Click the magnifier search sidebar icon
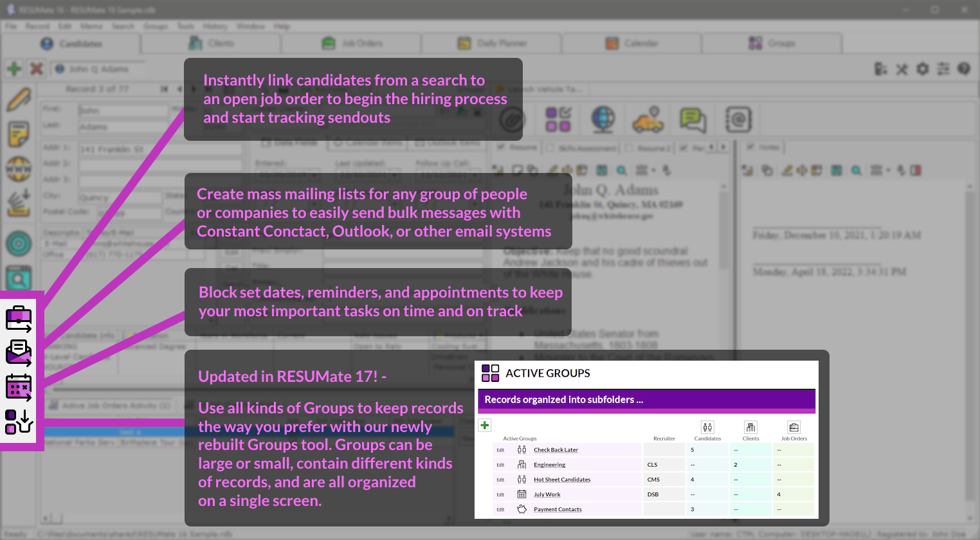 [19, 278]
